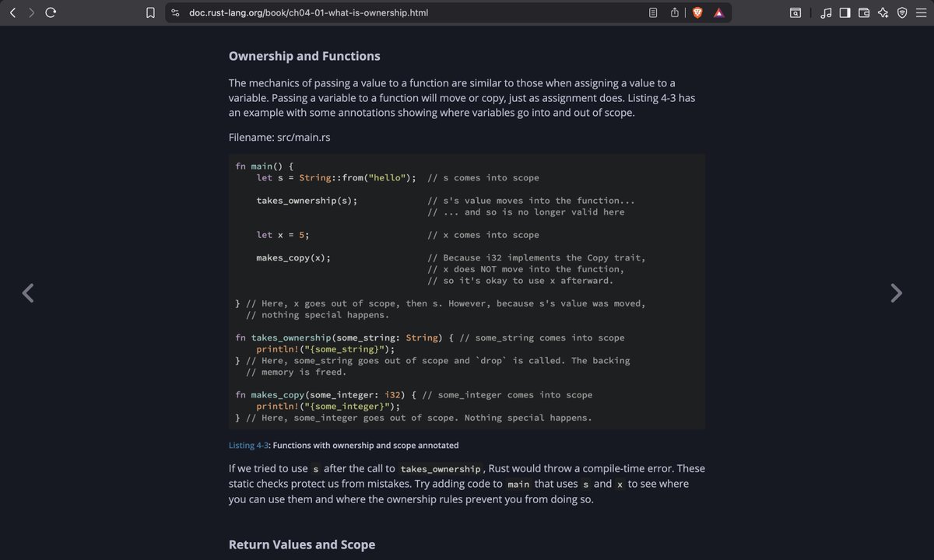Click "takes_ownership(s);" call in main
934x560 pixels.
307,201
